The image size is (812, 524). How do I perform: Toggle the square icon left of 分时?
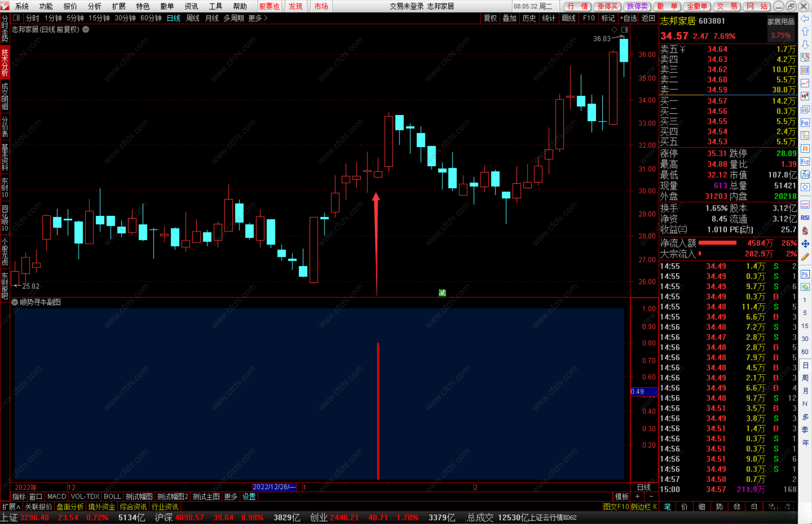(x=16, y=18)
